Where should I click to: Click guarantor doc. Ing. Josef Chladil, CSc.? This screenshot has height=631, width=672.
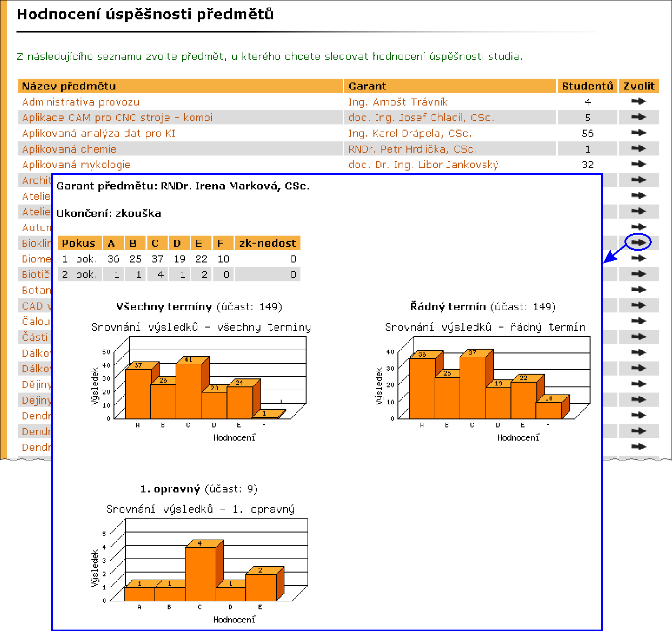coord(421,117)
